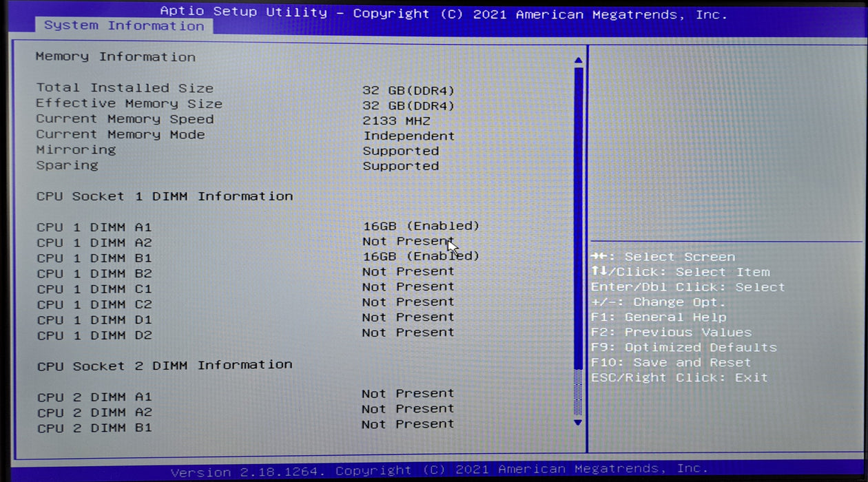Select the System Information tab

pos(124,26)
